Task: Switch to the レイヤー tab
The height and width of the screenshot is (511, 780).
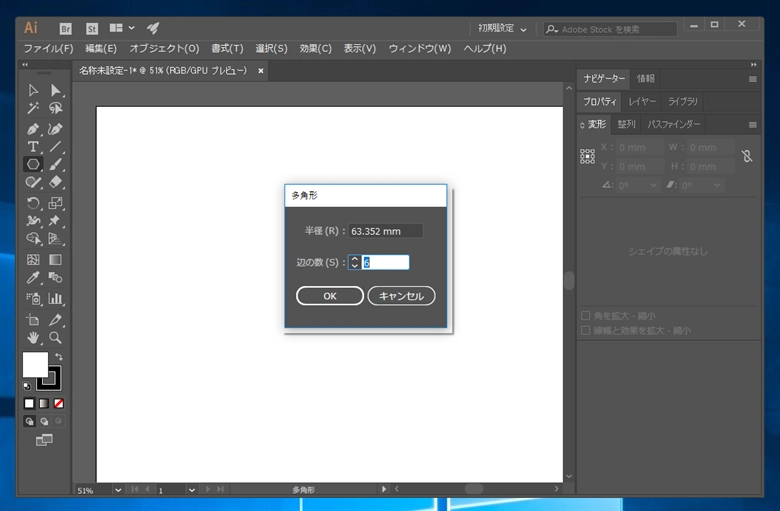Action: coord(642,102)
